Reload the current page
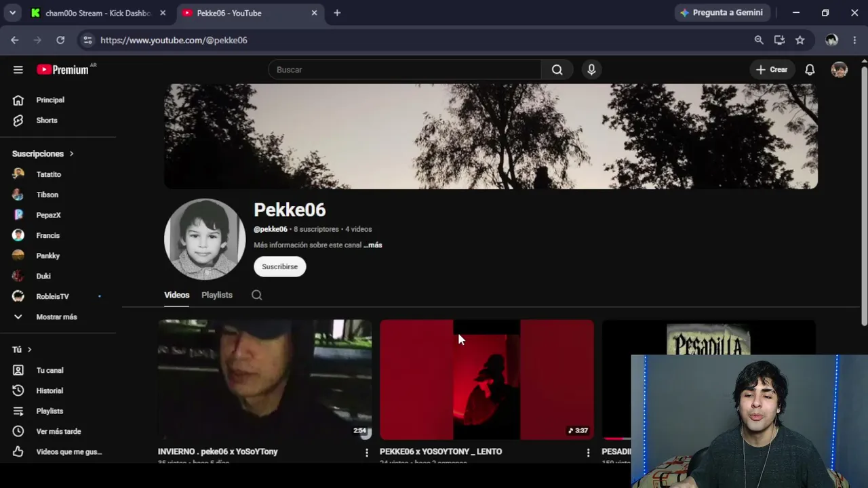Image resolution: width=868 pixels, height=488 pixels. tap(60, 40)
